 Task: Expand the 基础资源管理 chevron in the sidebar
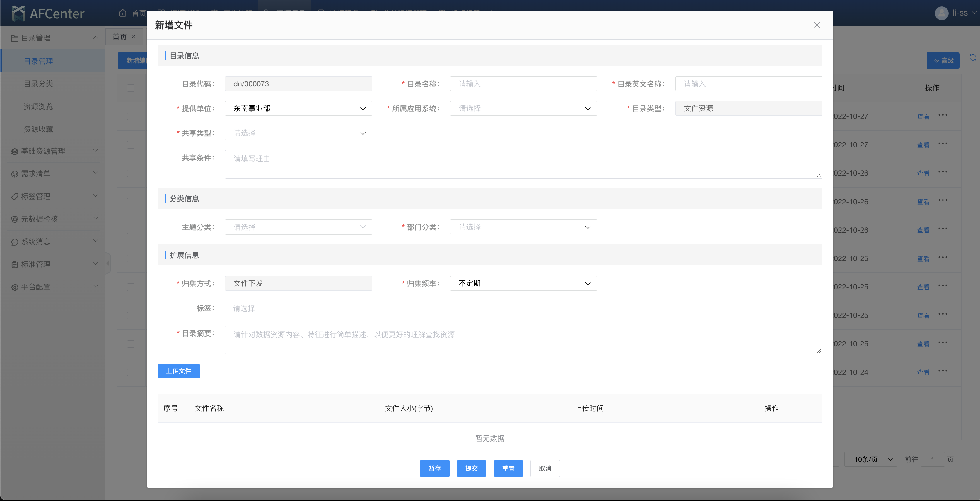[x=95, y=150]
